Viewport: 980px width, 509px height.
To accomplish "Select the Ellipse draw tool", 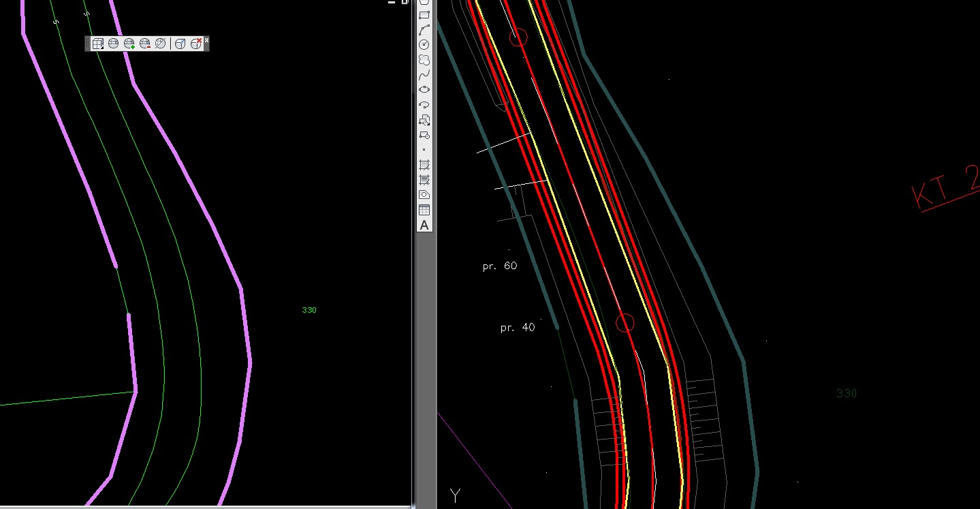I will (424, 90).
